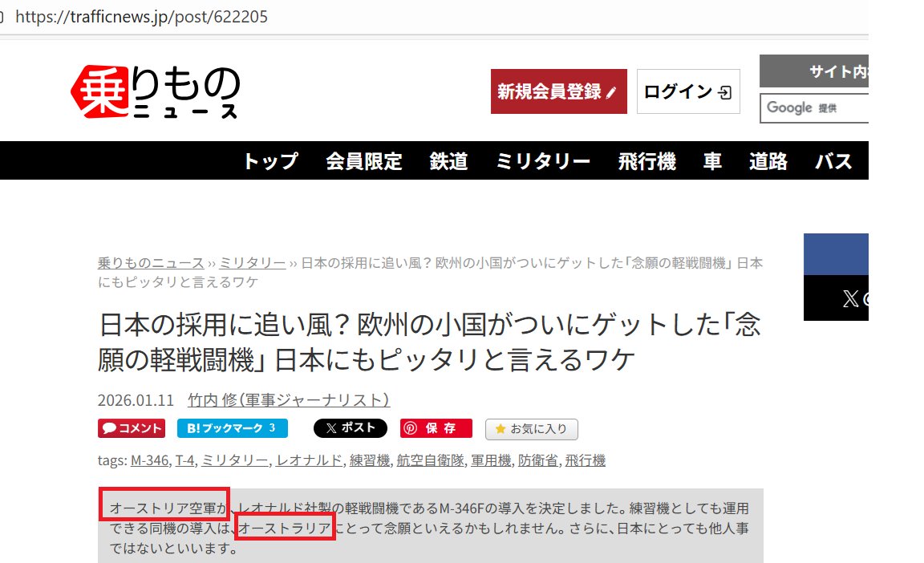Open the 防衛省 tag link
Viewport: 924px width, 563px height.
[538, 460]
